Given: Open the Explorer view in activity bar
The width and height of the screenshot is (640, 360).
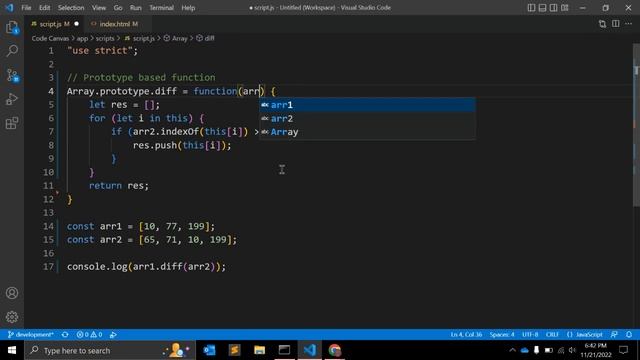Looking at the screenshot, I should [12, 28].
